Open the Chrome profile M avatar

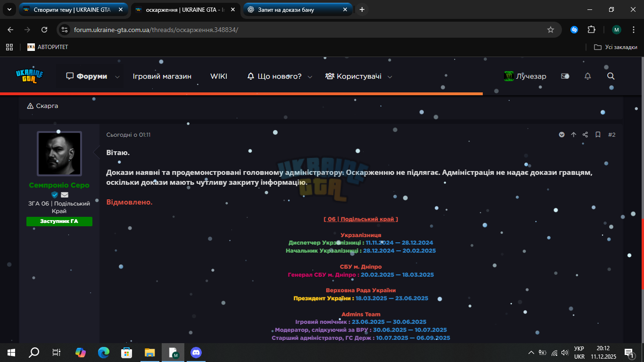(617, 30)
